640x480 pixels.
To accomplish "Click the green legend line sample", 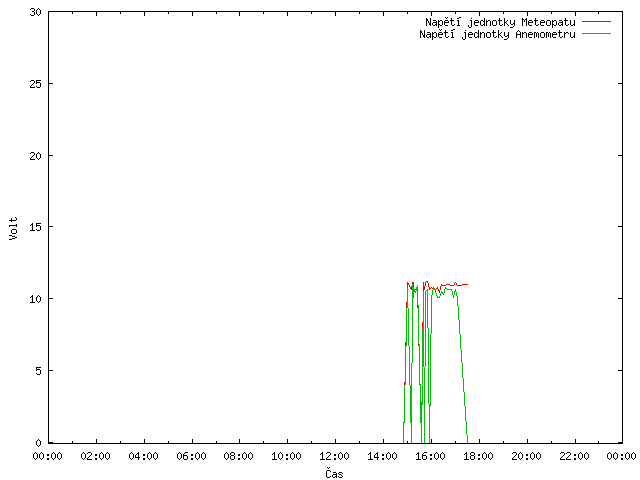I will pos(596,33).
